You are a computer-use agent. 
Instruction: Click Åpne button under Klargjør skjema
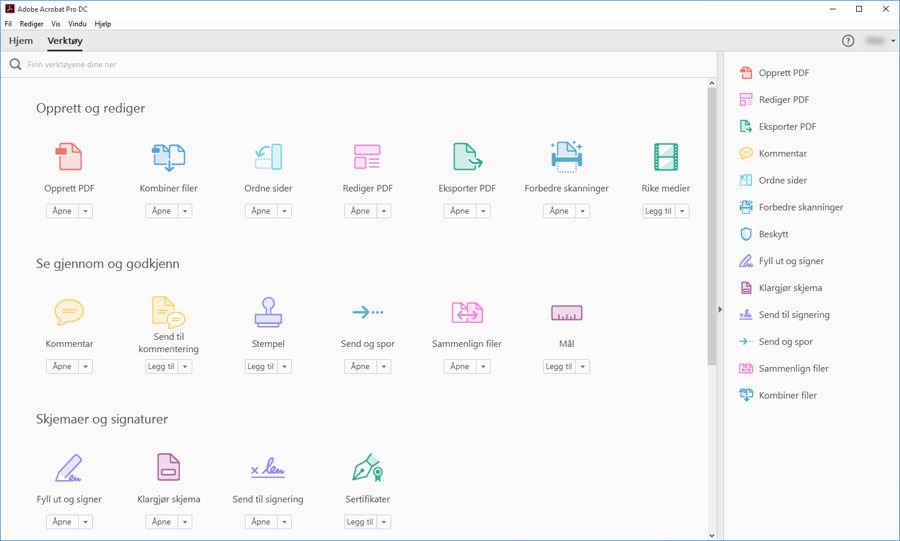pyautogui.click(x=161, y=522)
